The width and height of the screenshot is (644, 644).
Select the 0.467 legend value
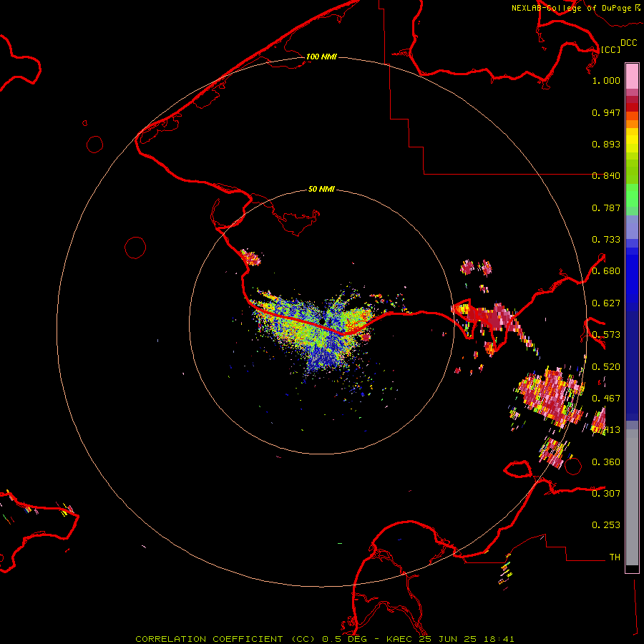pos(606,399)
